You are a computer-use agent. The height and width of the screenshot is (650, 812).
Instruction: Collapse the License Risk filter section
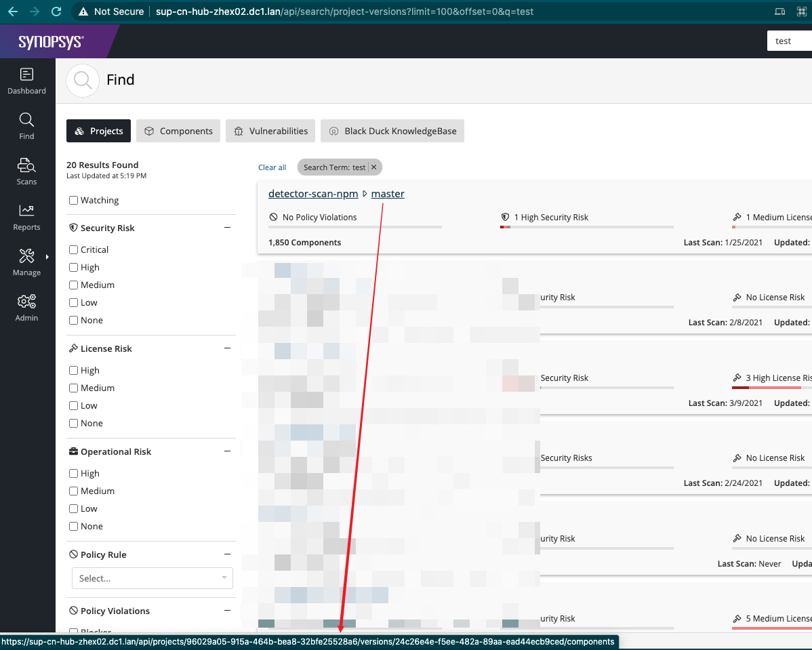[227, 348]
